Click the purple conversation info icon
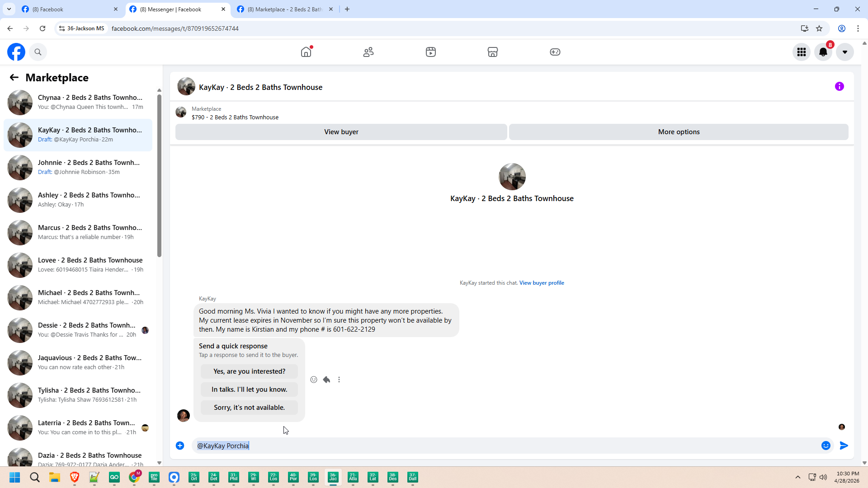 (840, 86)
